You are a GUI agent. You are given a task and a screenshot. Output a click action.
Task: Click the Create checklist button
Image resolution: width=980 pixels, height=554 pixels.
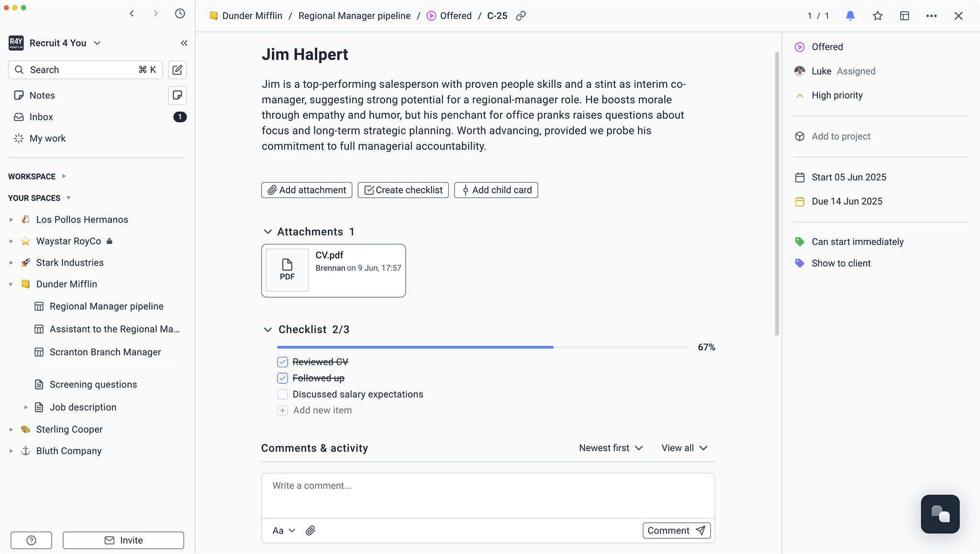403,190
